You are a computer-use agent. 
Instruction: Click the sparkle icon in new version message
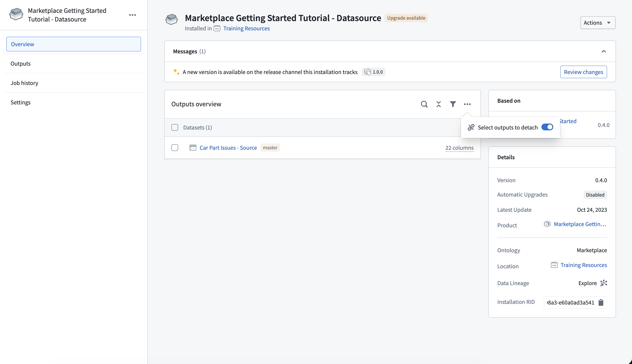click(x=176, y=72)
